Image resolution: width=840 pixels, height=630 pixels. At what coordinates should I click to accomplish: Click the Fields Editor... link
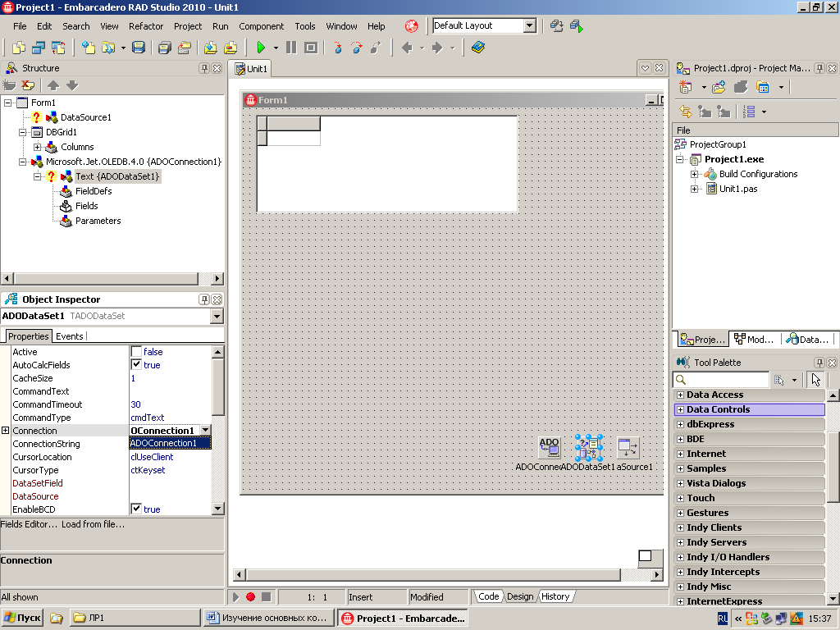coord(29,524)
